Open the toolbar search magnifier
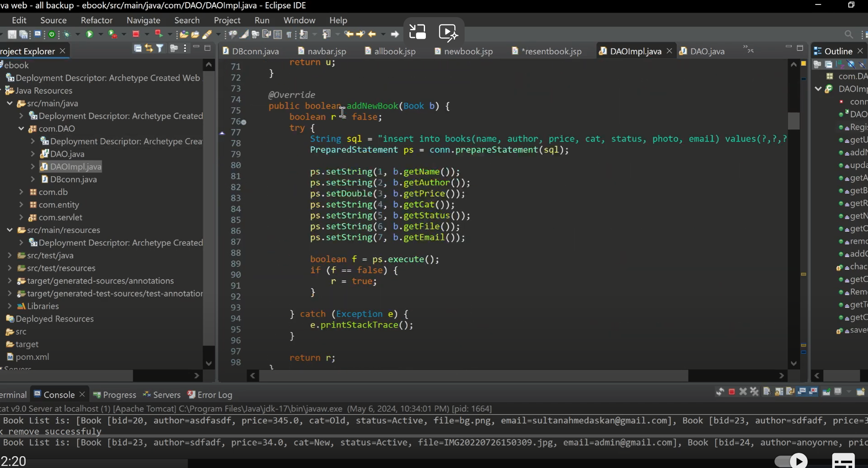 [849, 35]
